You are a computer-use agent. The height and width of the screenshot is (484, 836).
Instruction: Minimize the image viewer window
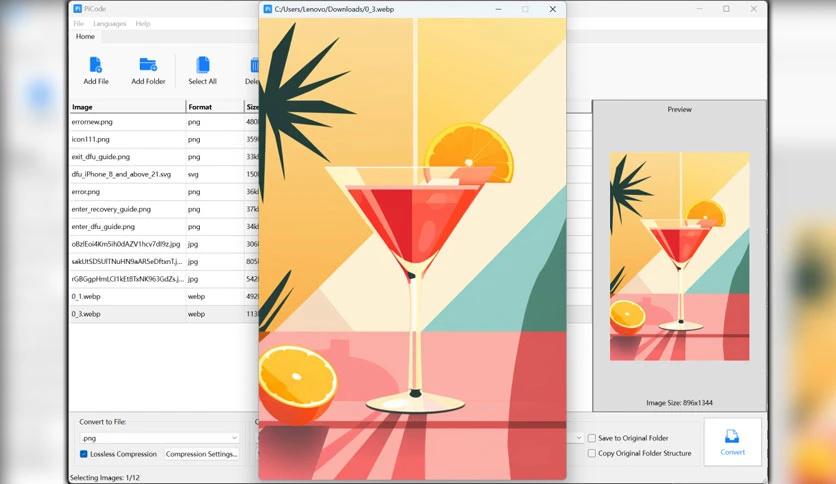[x=499, y=9]
